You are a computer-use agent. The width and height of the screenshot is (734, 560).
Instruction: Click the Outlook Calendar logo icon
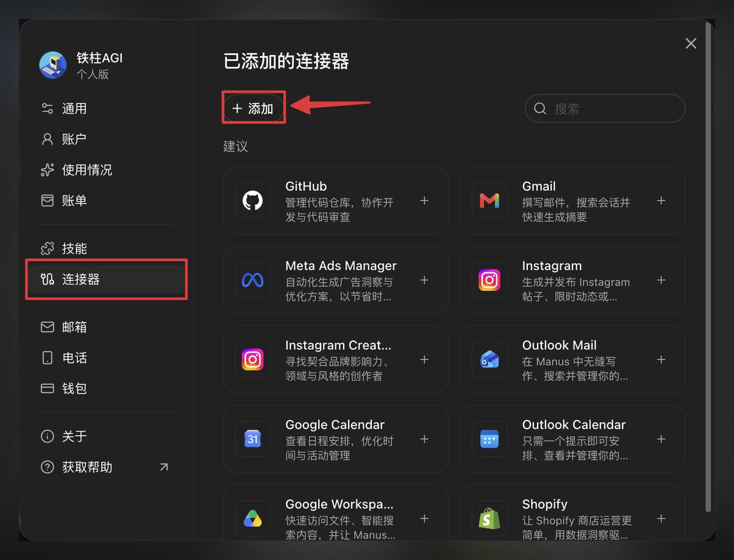[x=489, y=439]
